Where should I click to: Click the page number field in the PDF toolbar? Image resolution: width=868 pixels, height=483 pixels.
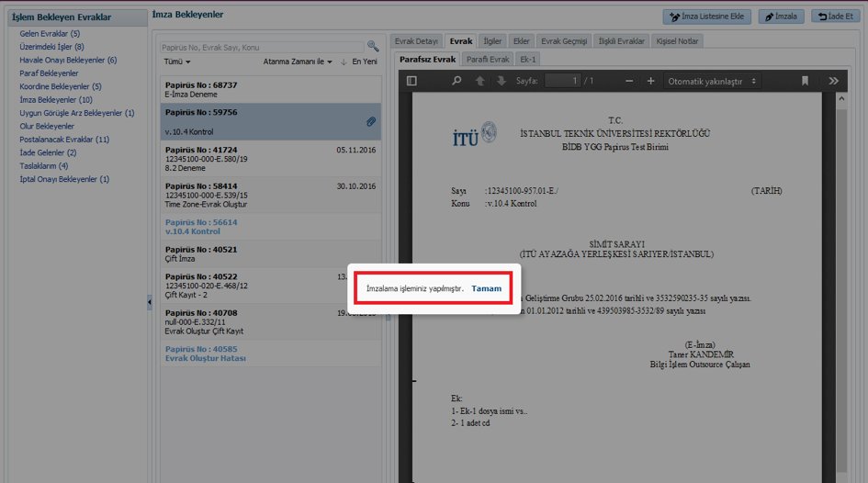(562, 81)
